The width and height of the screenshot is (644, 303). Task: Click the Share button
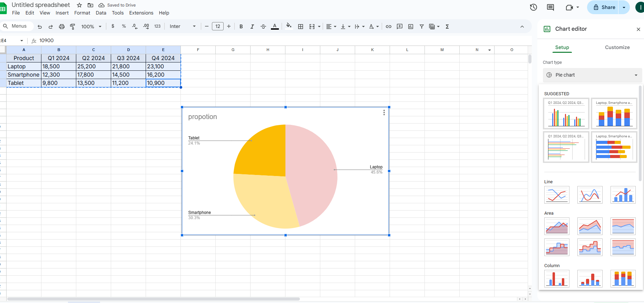(604, 7)
